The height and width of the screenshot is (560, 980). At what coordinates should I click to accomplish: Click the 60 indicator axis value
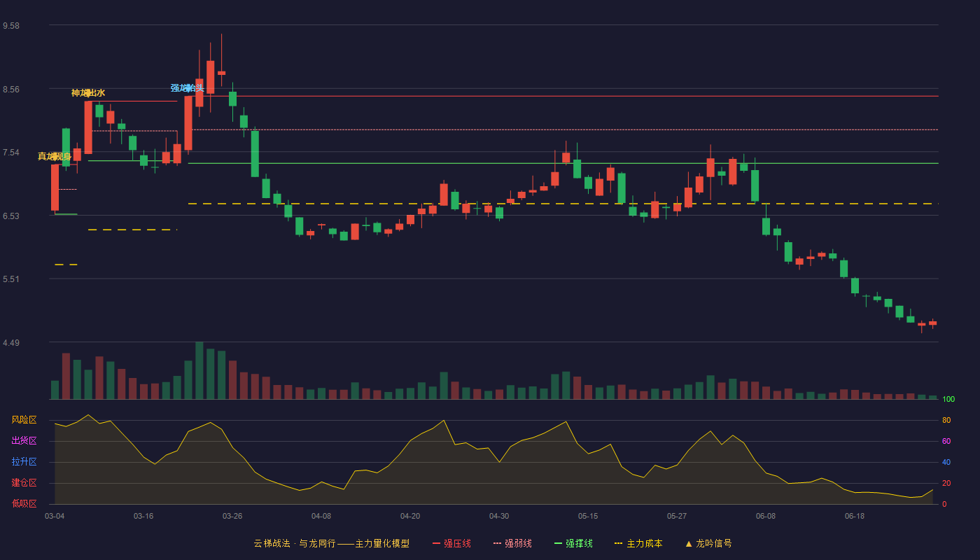pos(946,442)
